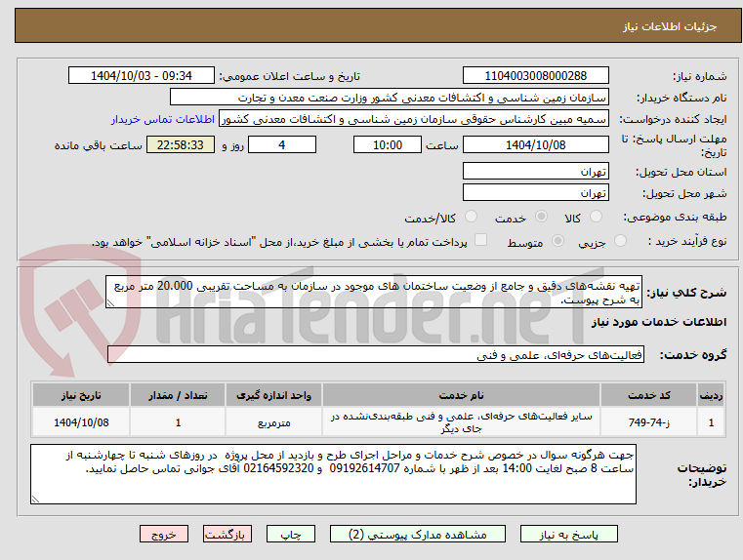Click the unit cell مترمربع
This screenshot has width=743, height=560.
[273, 422]
